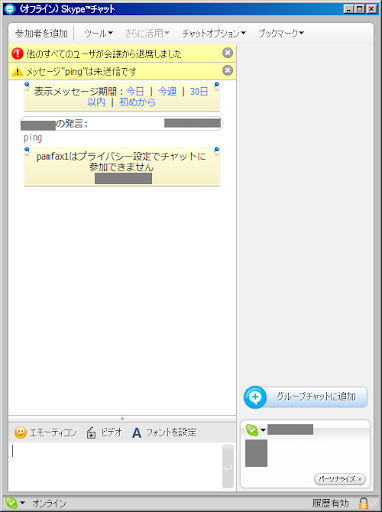Open the ツール dropdown menu

pyautogui.click(x=98, y=33)
